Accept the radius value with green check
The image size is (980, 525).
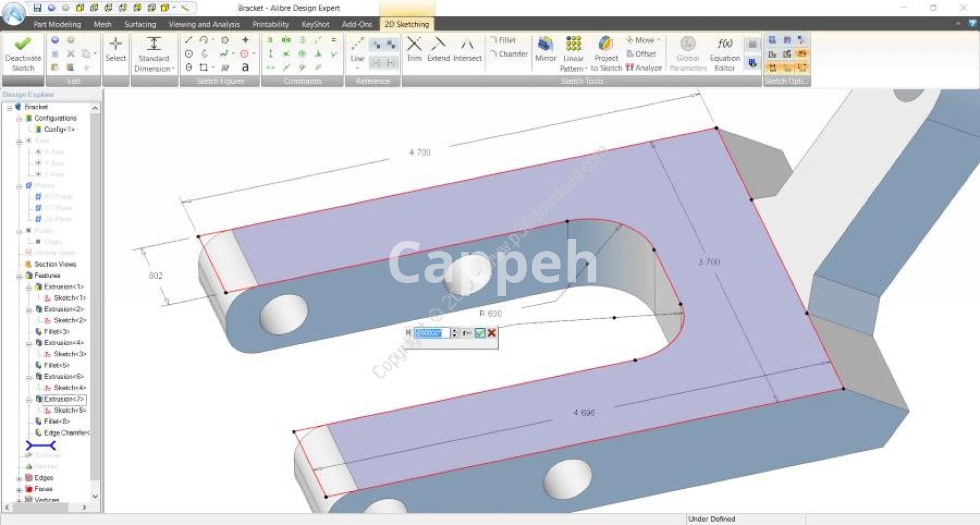[480, 333]
